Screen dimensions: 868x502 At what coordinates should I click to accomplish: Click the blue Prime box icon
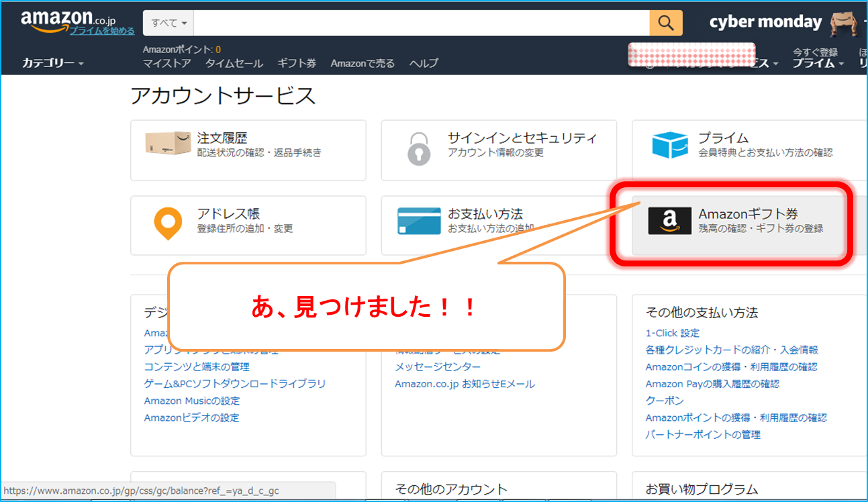click(669, 145)
